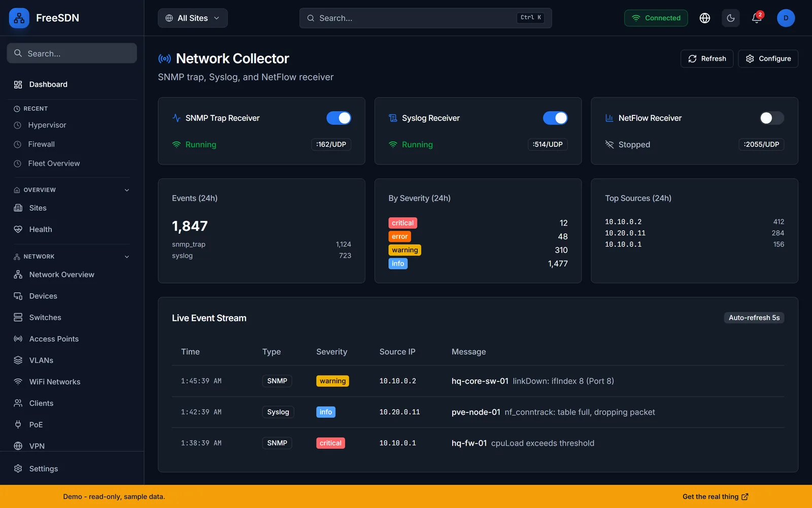Click the error severity badge

pos(399,236)
